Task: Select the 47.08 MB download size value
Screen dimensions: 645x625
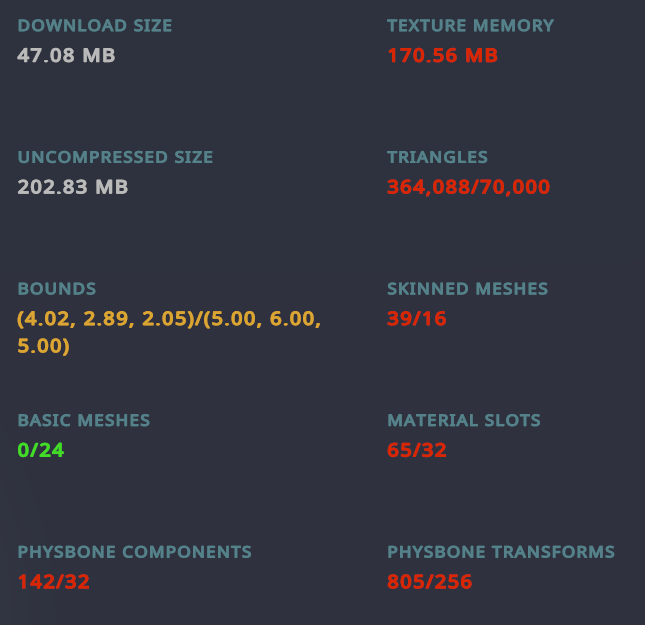Action: point(66,56)
